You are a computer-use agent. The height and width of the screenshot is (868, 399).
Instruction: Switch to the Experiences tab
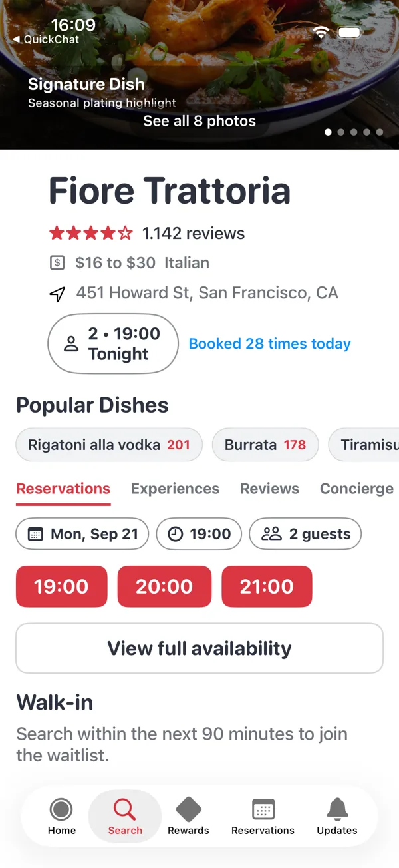pyautogui.click(x=175, y=489)
